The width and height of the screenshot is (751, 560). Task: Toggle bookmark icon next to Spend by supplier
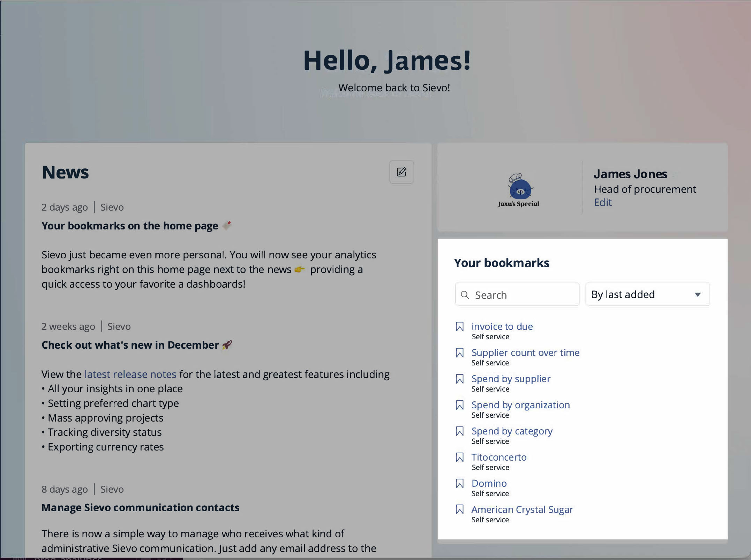[460, 379]
